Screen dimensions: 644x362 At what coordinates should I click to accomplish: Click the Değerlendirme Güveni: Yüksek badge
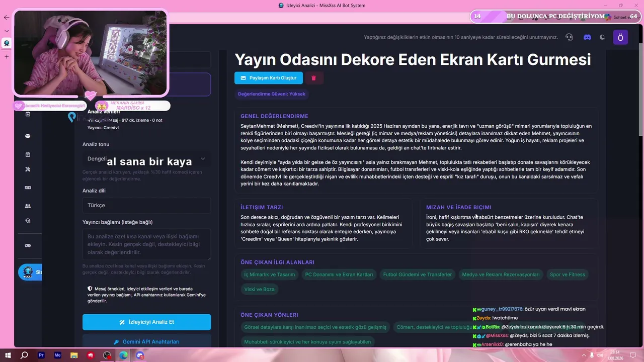[x=272, y=94]
